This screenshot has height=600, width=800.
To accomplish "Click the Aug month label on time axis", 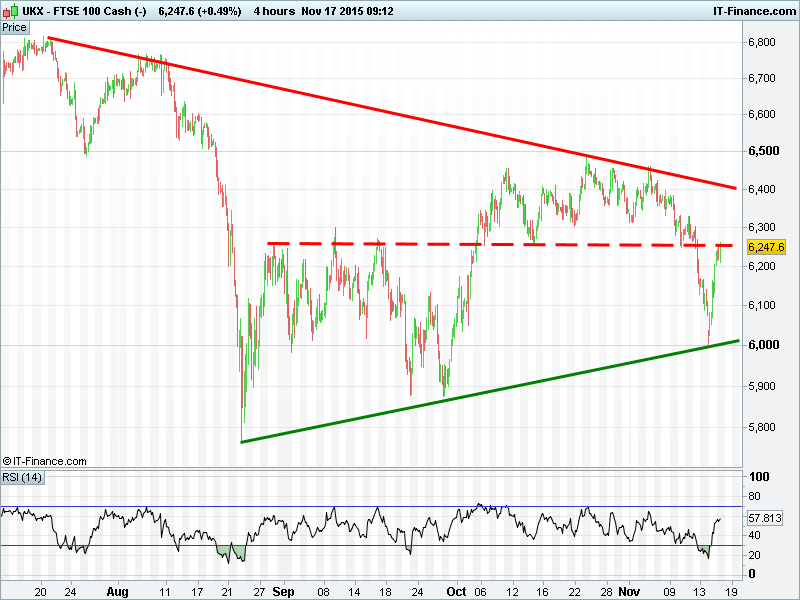I will (117, 592).
